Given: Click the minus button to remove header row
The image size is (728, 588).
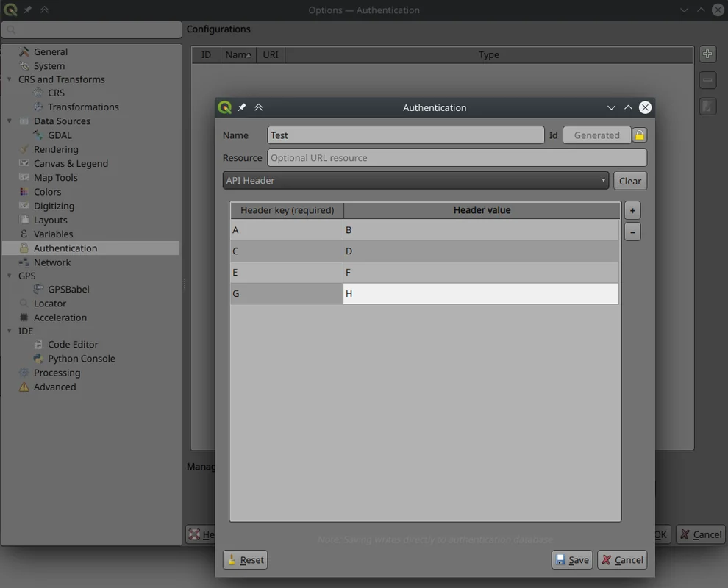Looking at the screenshot, I should click(632, 232).
